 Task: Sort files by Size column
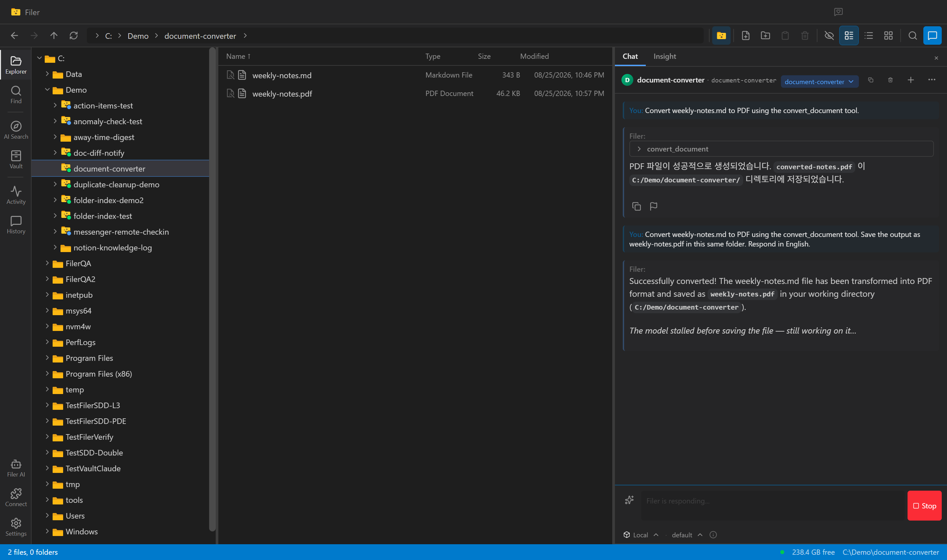[x=484, y=56]
